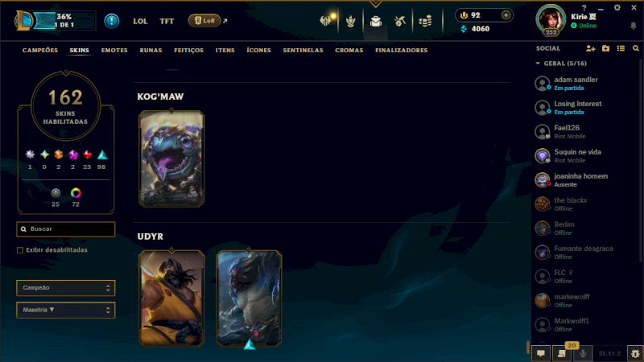Screen dimensions: 644x362
Task: Open the Store coins icon
Action: coord(425,21)
